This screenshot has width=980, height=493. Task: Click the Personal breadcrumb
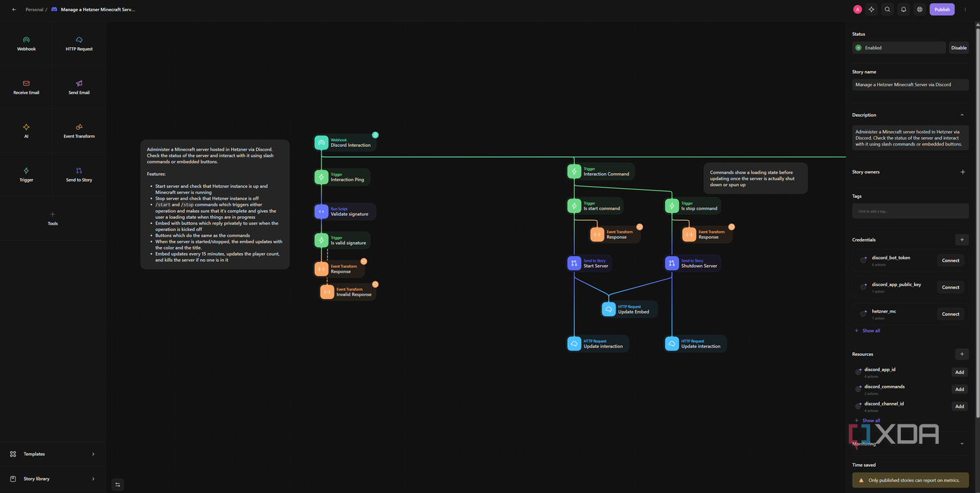34,10
